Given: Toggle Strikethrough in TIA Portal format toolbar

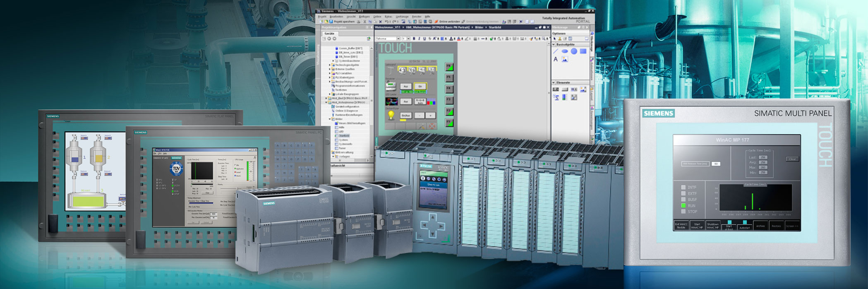Looking at the screenshot, I should click(429, 39).
